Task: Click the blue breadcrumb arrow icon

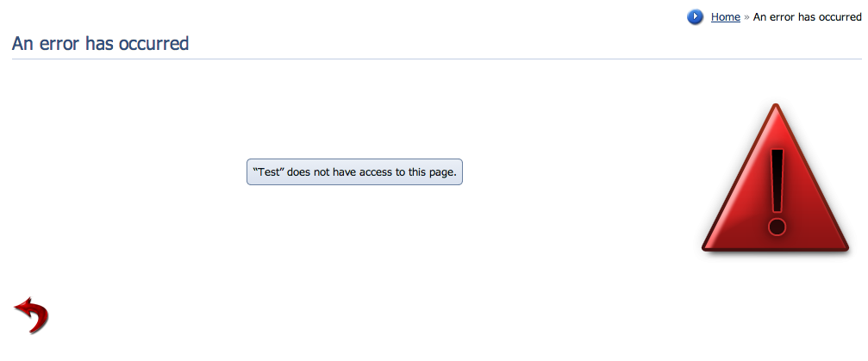Action: point(696,17)
